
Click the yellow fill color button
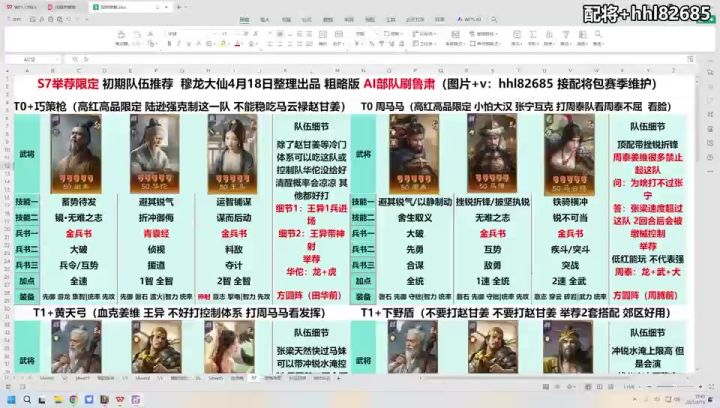(x=223, y=44)
